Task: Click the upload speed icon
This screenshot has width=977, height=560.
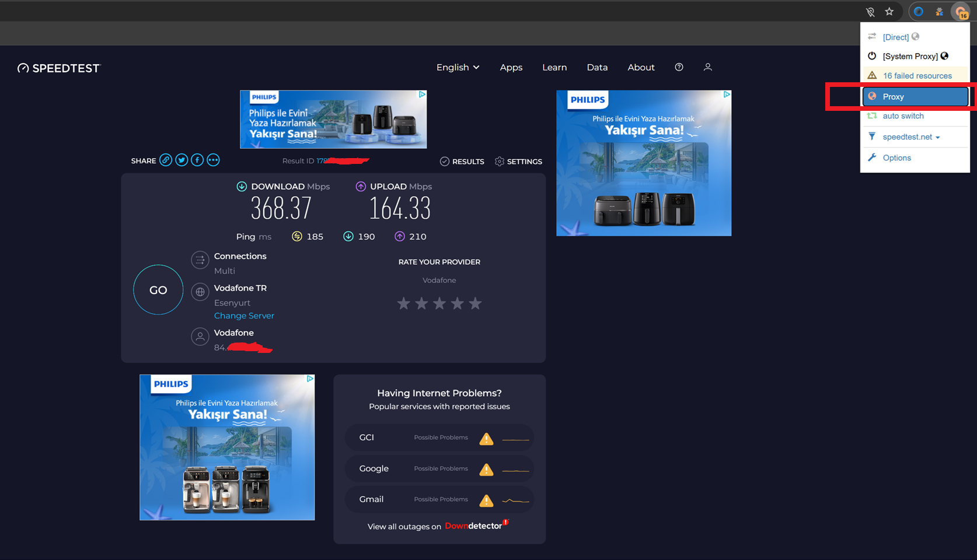Action: (x=361, y=187)
